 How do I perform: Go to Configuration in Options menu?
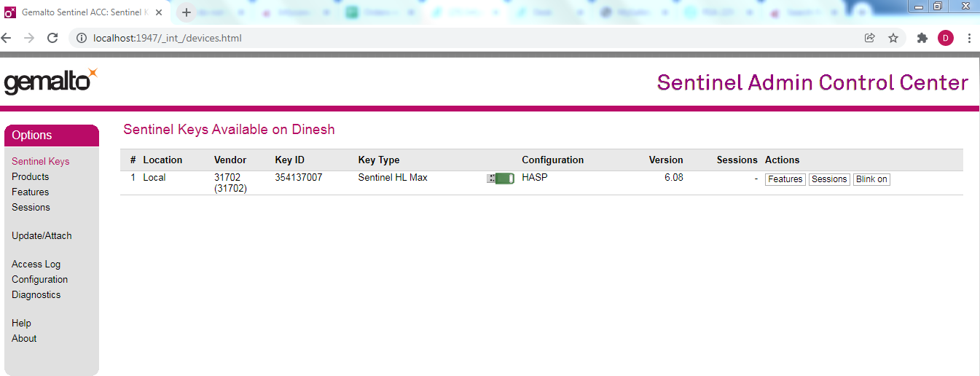coord(39,279)
